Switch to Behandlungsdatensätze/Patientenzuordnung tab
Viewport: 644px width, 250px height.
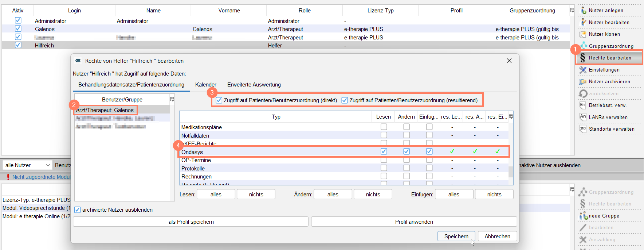[x=131, y=85]
